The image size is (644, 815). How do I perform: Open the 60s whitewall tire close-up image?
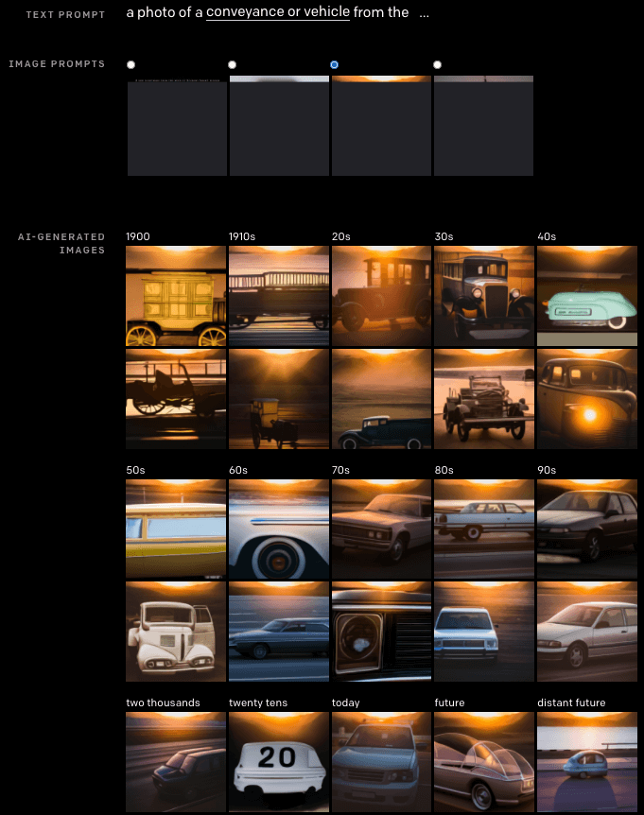pos(279,529)
